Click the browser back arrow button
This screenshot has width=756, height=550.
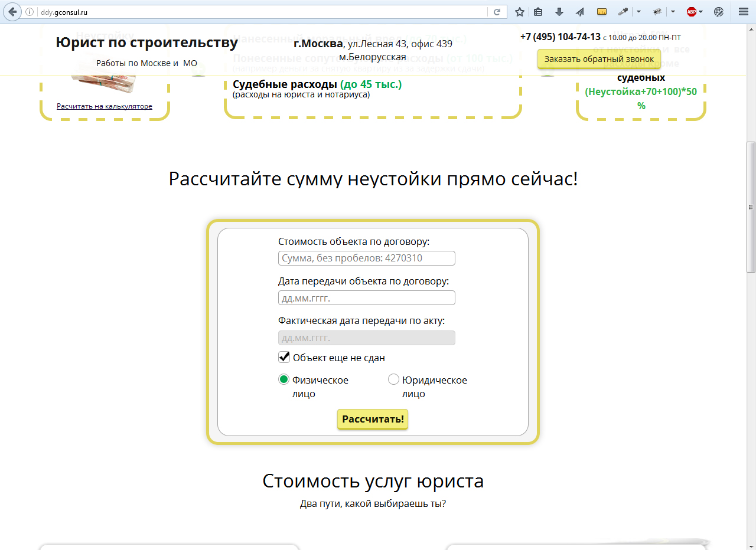tap(12, 11)
